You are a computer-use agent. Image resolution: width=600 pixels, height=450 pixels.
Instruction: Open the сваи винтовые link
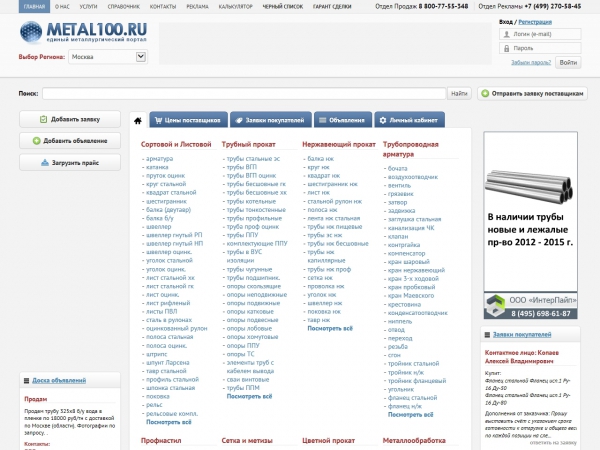[248, 379]
